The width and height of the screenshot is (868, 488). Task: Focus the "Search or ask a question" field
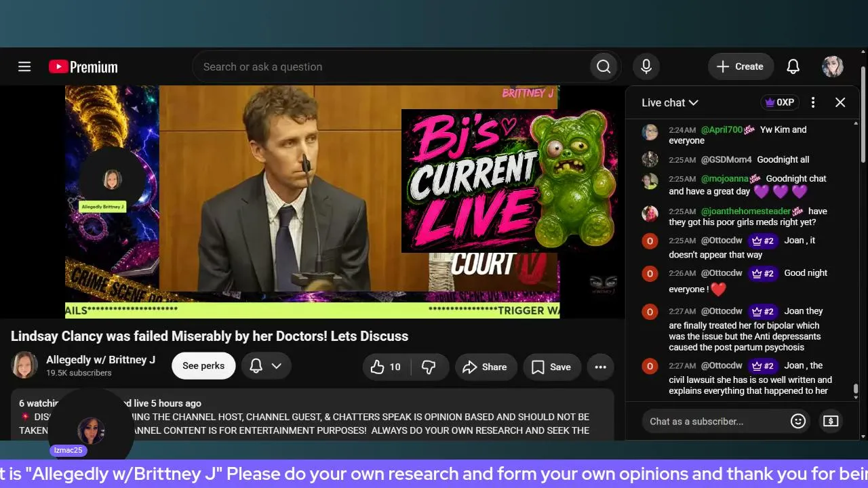[x=391, y=66]
